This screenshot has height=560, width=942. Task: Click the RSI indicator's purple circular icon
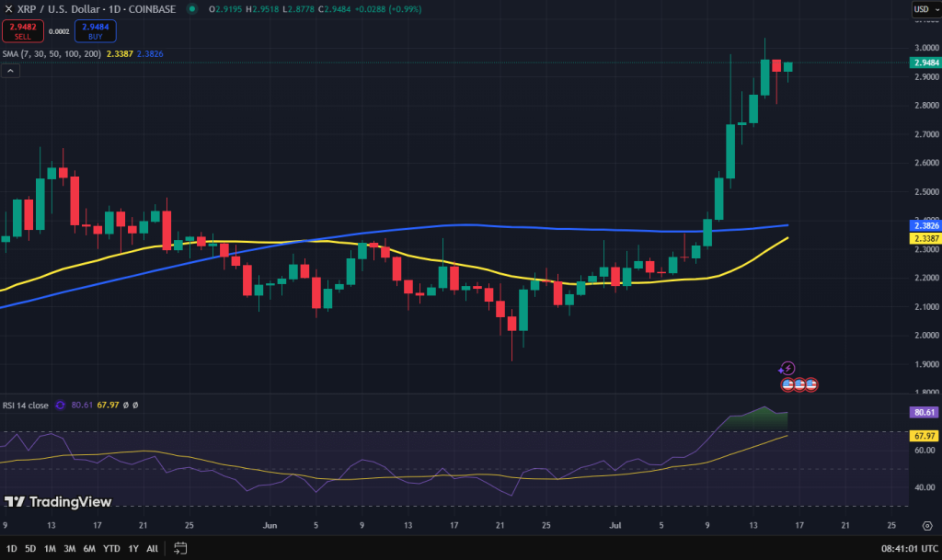point(60,406)
